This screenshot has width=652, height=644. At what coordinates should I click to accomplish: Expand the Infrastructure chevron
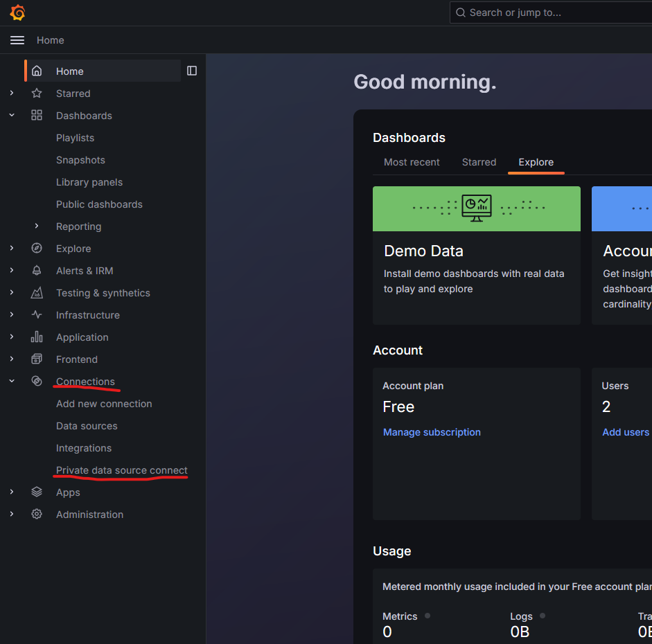[12, 314]
